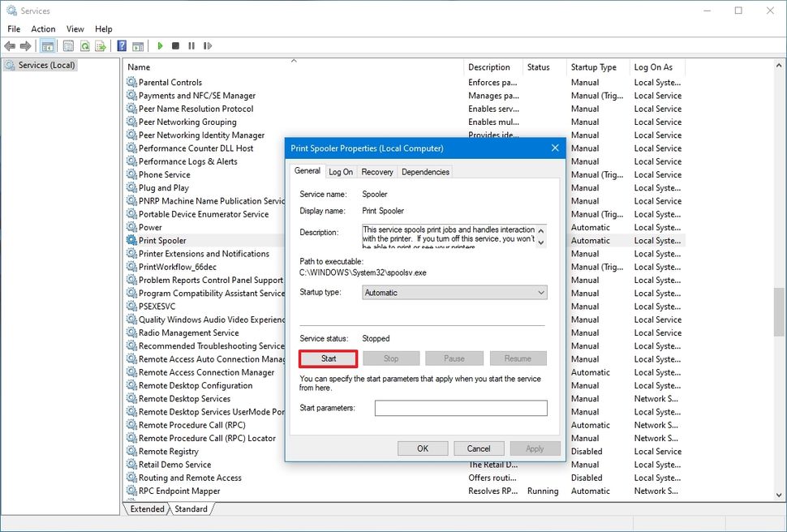The height and width of the screenshot is (532, 787).
Task: Select Services (Local) in the left tree
Action: point(40,65)
